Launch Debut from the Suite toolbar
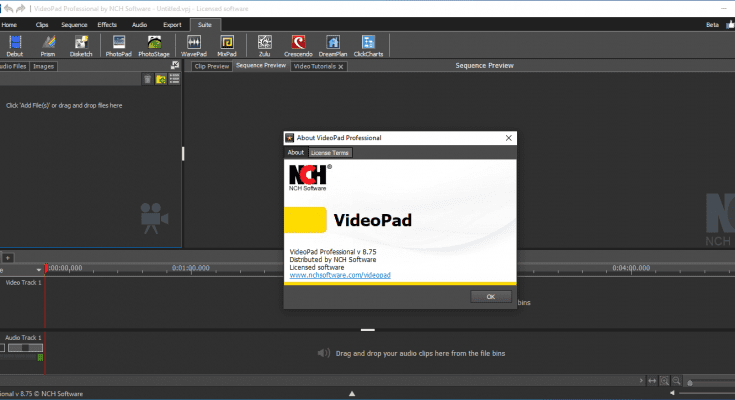735x400 pixels. pyautogui.click(x=15, y=44)
